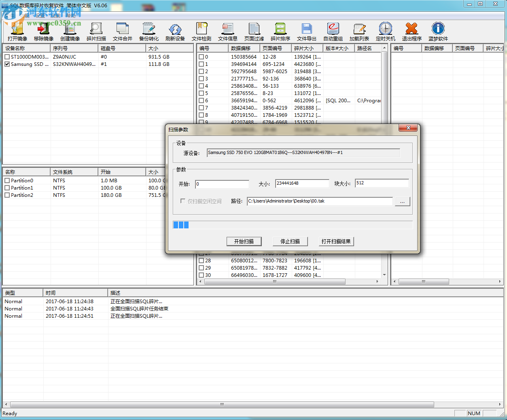Tick the Partition0 checkbox
The width and height of the screenshot is (507, 420).
[7, 181]
